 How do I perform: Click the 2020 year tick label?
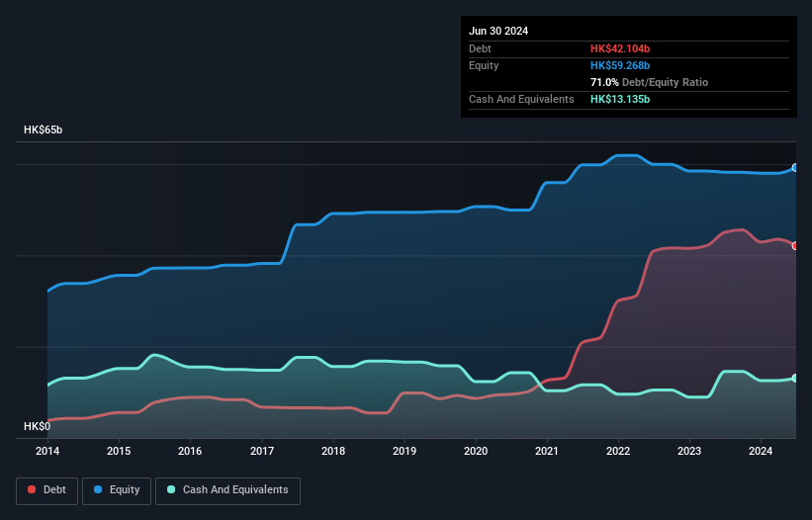(x=476, y=452)
